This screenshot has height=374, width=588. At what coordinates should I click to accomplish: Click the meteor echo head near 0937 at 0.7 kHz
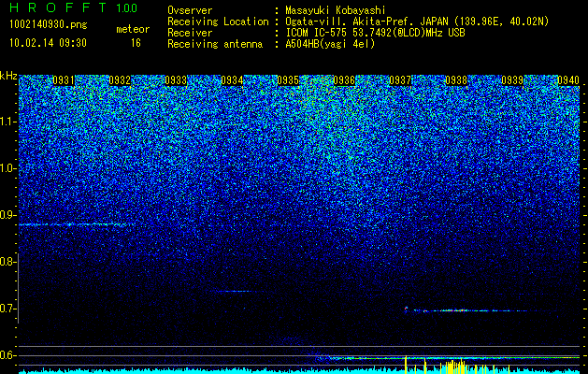pyautogui.click(x=406, y=309)
